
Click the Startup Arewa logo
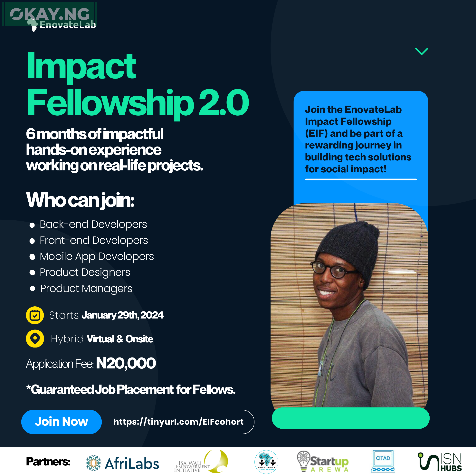pos(323,462)
